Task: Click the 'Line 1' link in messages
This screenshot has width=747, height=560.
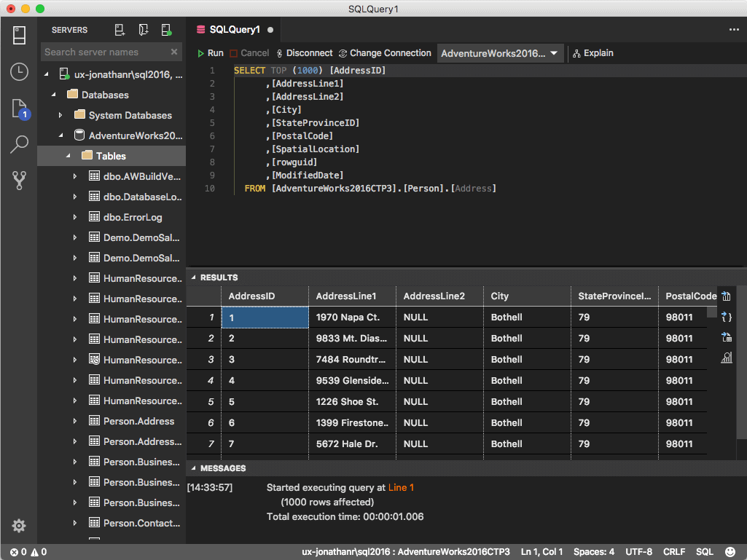Action: pos(401,488)
